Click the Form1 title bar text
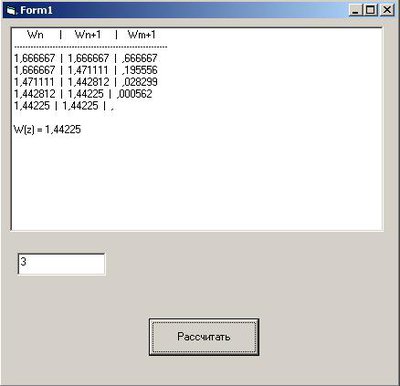The width and height of the screenshot is (400, 386). pyautogui.click(x=36, y=10)
